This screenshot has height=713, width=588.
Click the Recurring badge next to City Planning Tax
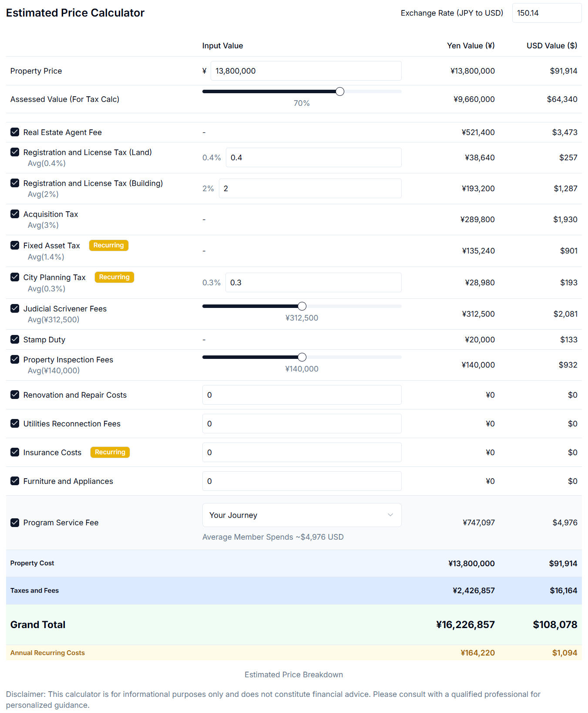114,277
